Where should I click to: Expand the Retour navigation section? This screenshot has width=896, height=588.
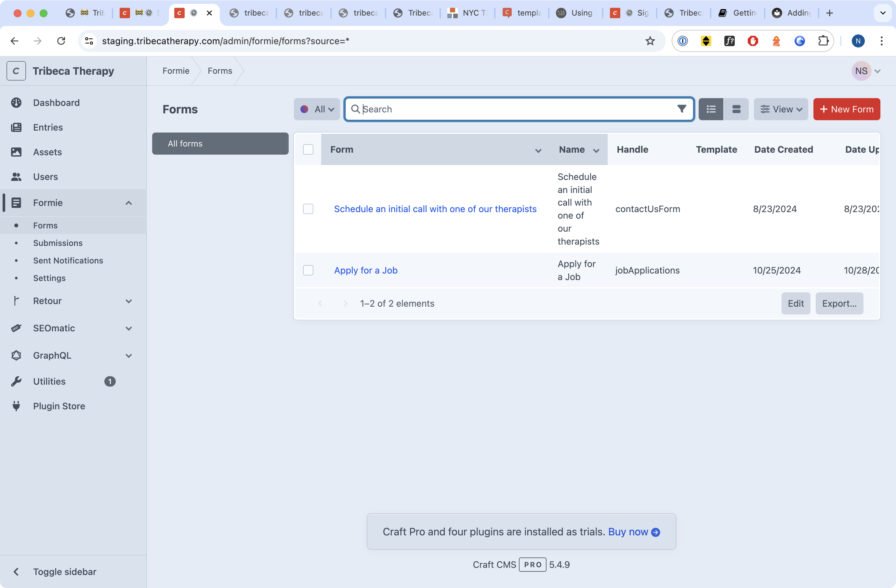(x=129, y=301)
